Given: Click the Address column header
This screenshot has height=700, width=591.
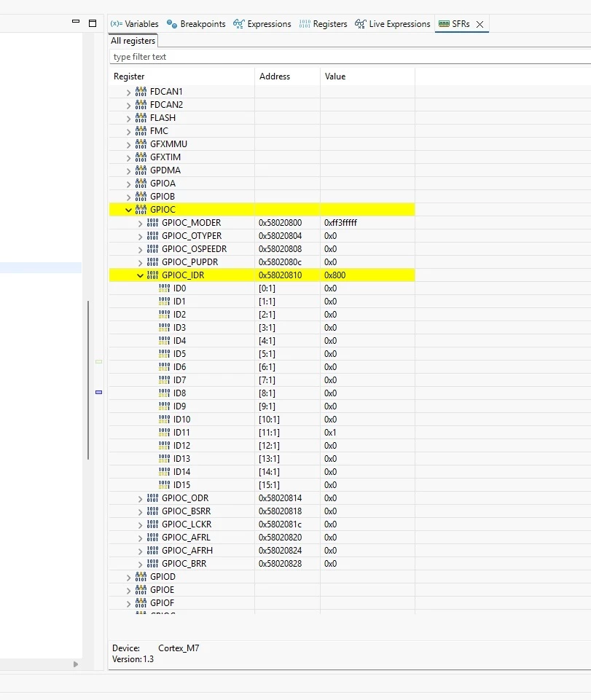Looking at the screenshot, I should point(287,76).
